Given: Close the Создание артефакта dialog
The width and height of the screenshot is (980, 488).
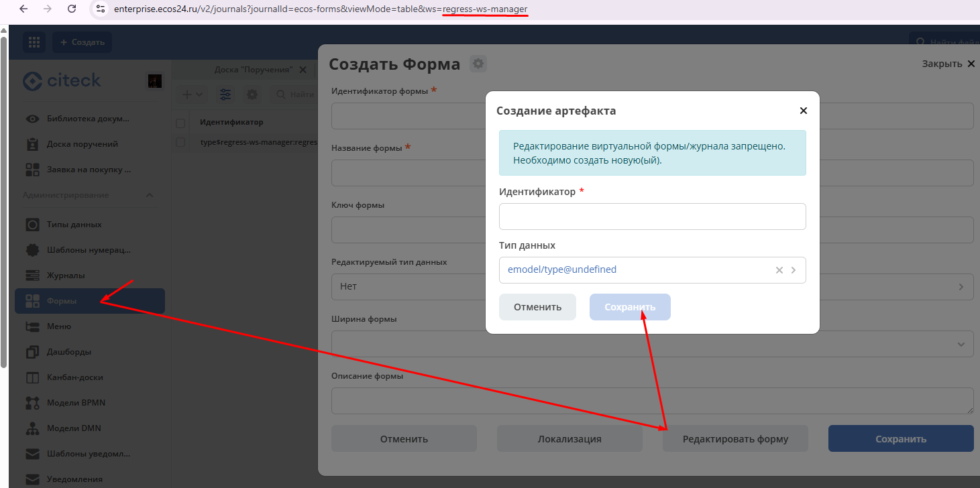Looking at the screenshot, I should 804,111.
